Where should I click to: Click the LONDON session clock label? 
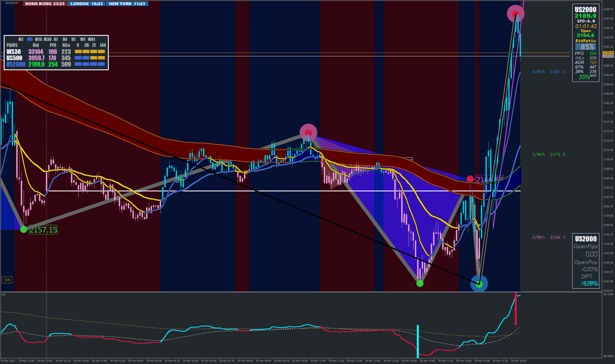[x=87, y=4]
